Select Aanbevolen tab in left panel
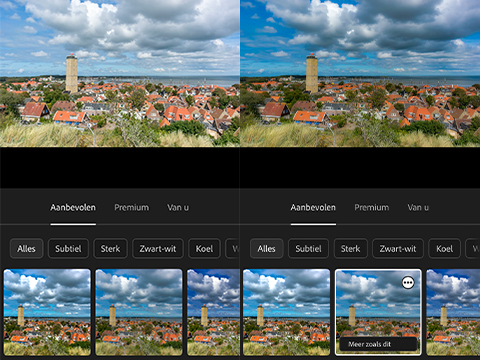480x360 pixels. point(73,208)
